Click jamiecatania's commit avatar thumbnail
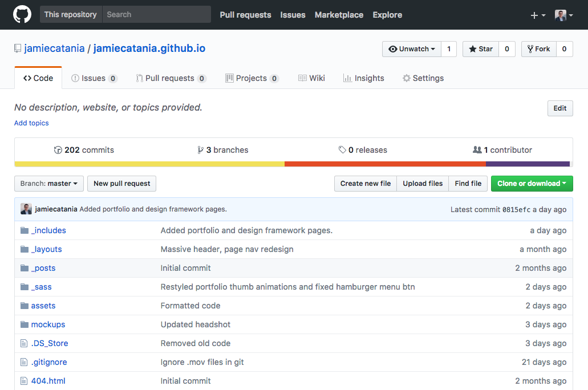Screen dimensions: 588x390 coord(26,209)
